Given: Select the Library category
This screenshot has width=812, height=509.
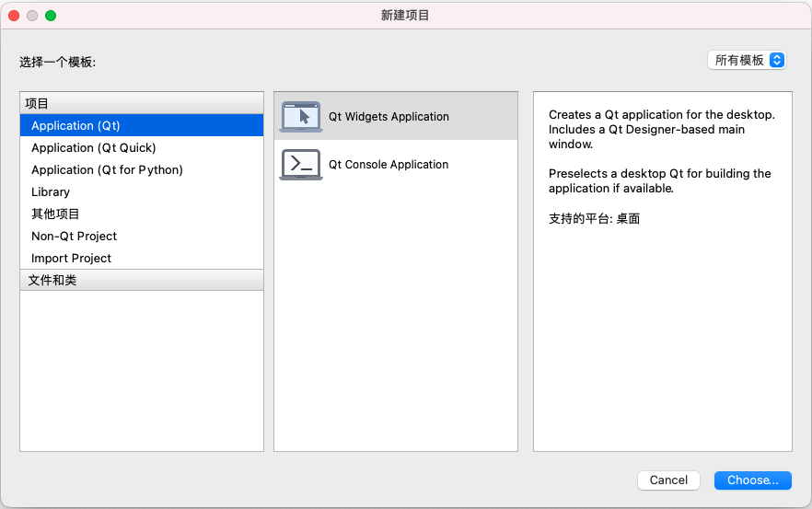Looking at the screenshot, I should 142,192.
